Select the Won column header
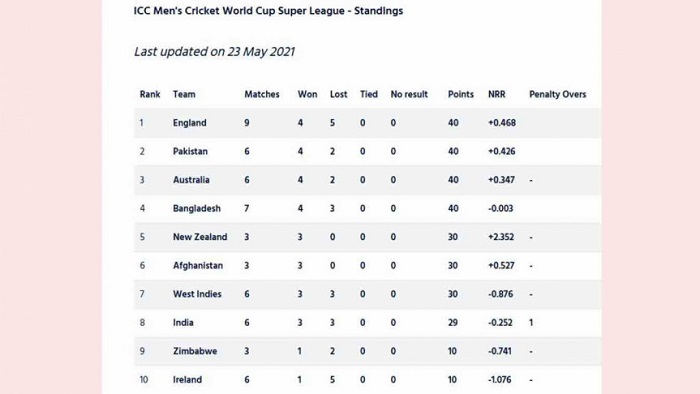700x394 pixels. point(307,94)
